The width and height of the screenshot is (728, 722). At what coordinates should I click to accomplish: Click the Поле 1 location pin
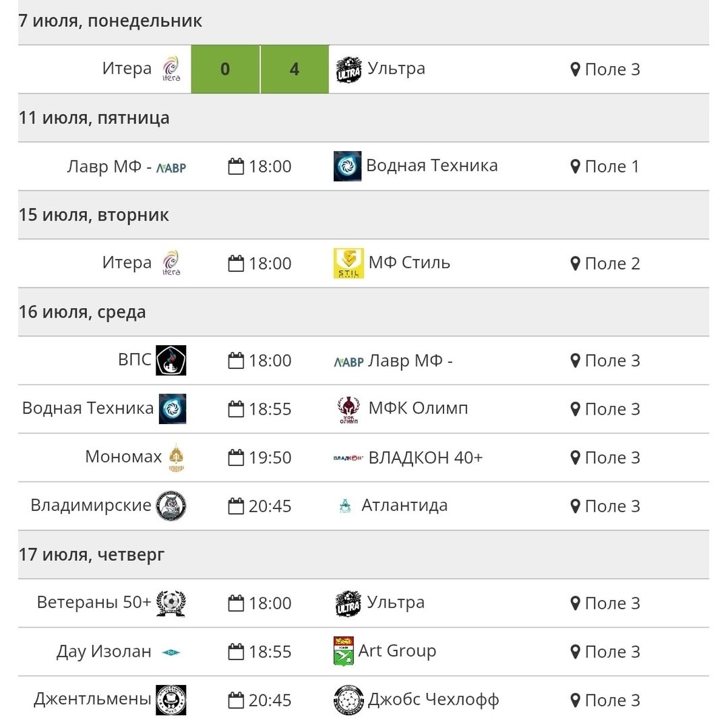tap(575, 167)
